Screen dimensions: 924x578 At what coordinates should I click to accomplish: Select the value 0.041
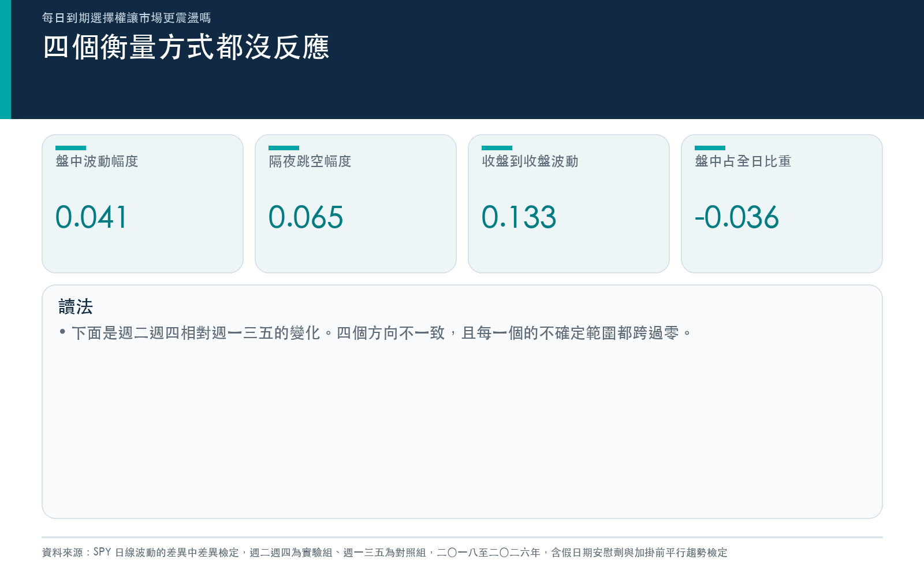[91, 217]
